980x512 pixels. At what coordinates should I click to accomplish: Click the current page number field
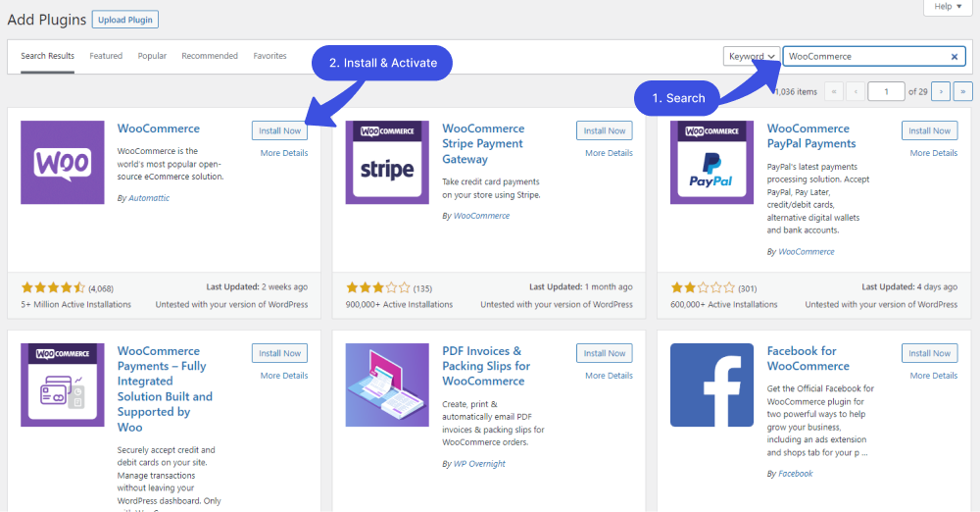(x=886, y=91)
